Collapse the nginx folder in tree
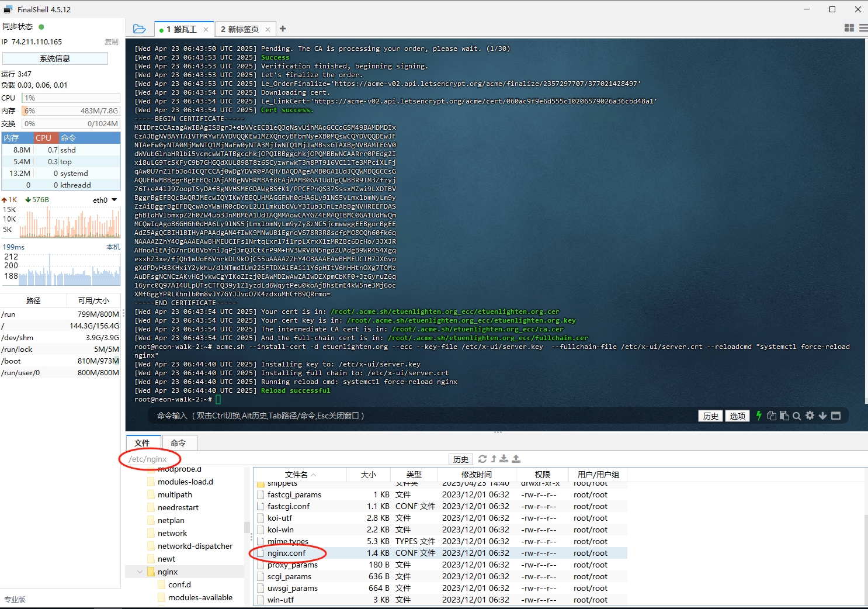 coord(140,572)
